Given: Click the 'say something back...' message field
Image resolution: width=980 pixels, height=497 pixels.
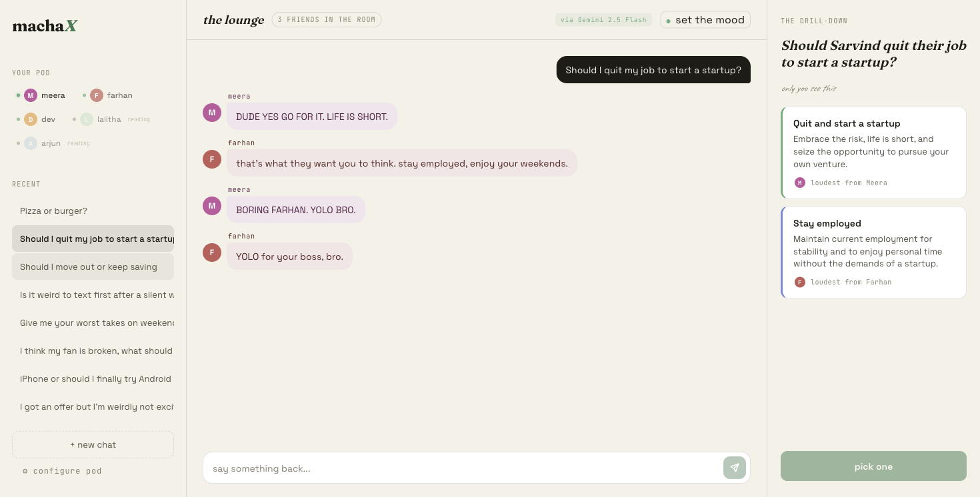Looking at the screenshot, I should (463, 468).
